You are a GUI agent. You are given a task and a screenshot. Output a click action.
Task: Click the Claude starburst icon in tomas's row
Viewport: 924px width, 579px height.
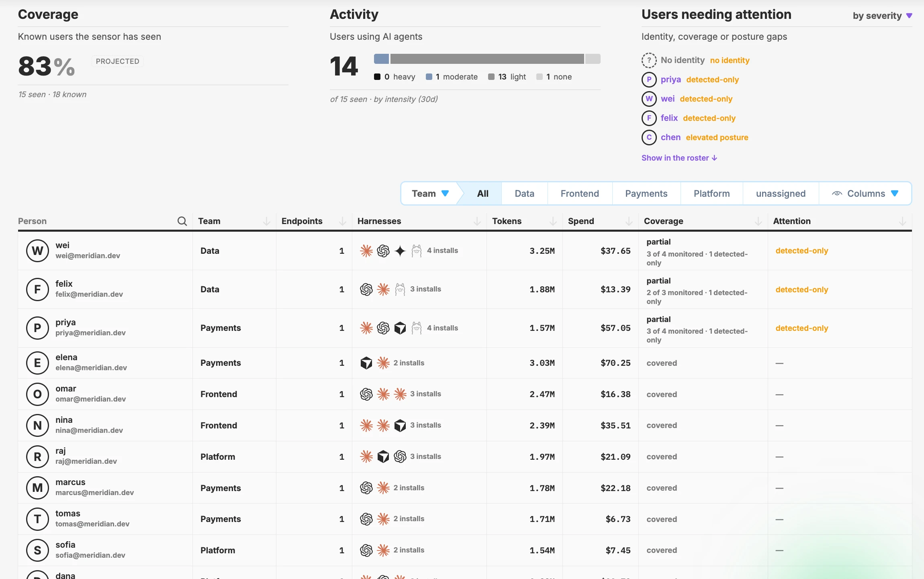(383, 519)
